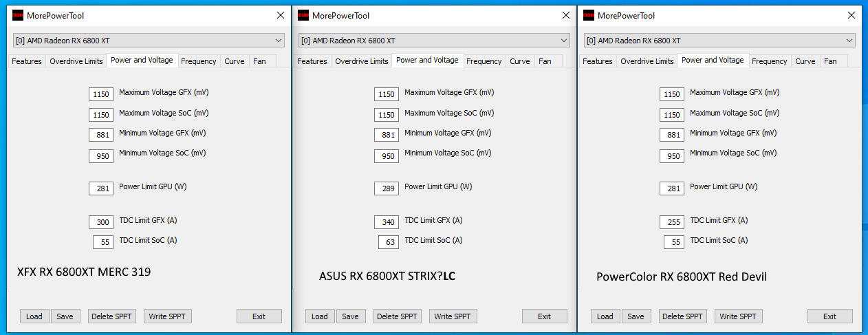The height and width of the screenshot is (335, 868).
Task: Select Power and Voltage tab in ASUS STRIX LC window
Action: point(427,60)
